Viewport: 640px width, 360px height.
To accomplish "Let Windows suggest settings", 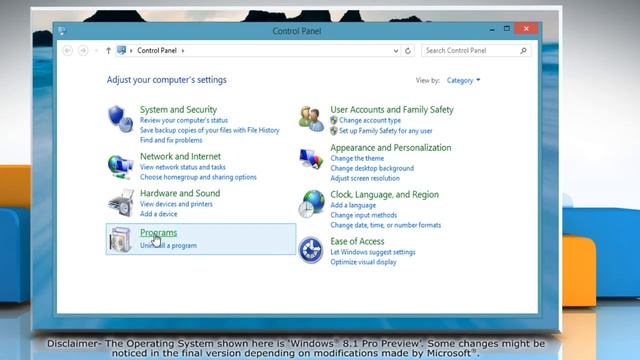I will point(373,252).
